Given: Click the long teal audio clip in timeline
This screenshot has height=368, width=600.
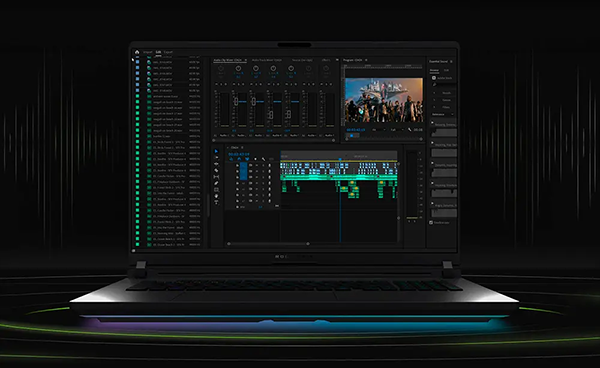Looking at the screenshot, I should coord(339,177).
